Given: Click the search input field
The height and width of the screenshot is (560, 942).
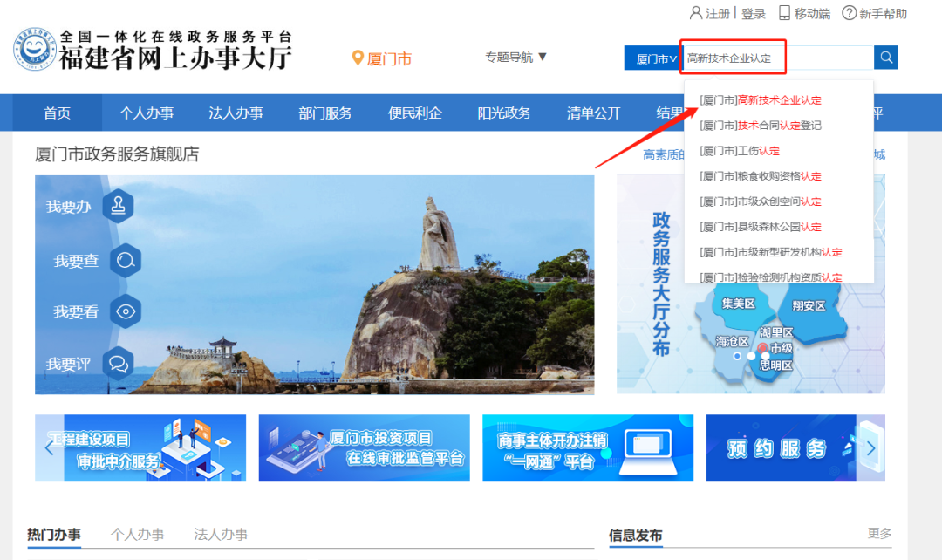Looking at the screenshot, I should point(776,58).
